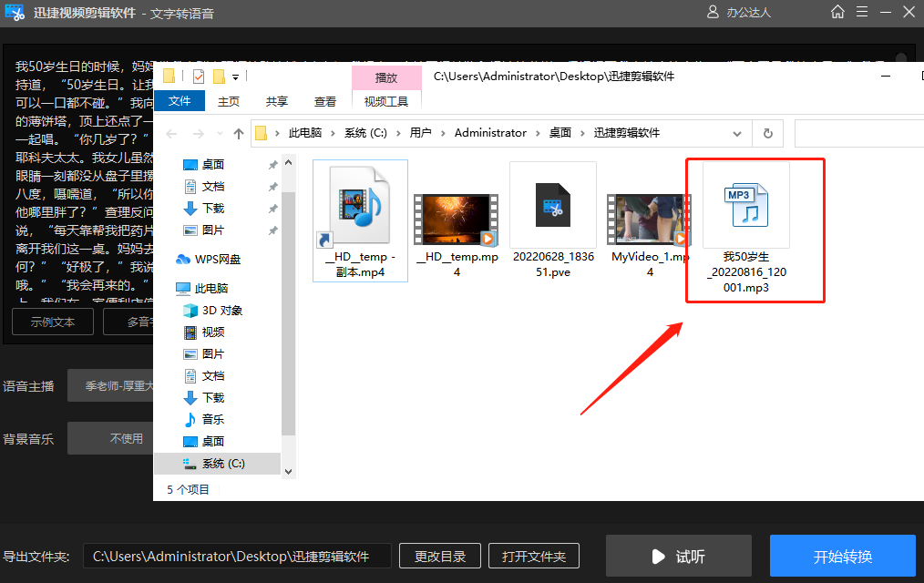Click the home icon in title bar
This screenshot has width=924, height=583.
point(837,12)
